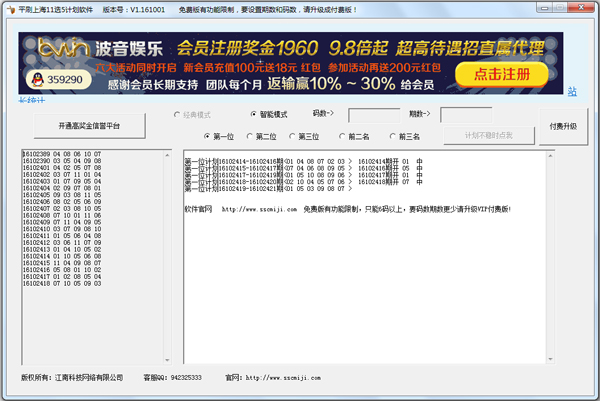Click the down arrow of the draw-history list scrollbar
Viewport: 600px width, 401px height.
(167, 360)
